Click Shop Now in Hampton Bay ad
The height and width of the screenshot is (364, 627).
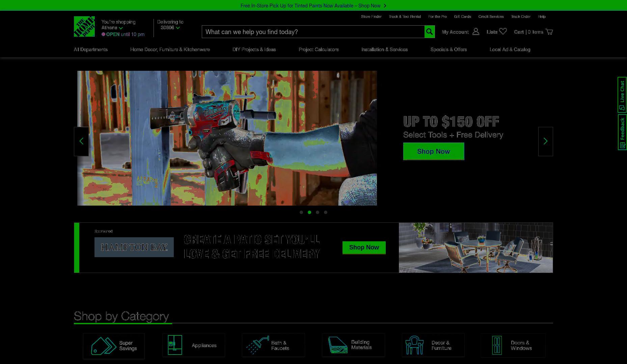[364, 248]
